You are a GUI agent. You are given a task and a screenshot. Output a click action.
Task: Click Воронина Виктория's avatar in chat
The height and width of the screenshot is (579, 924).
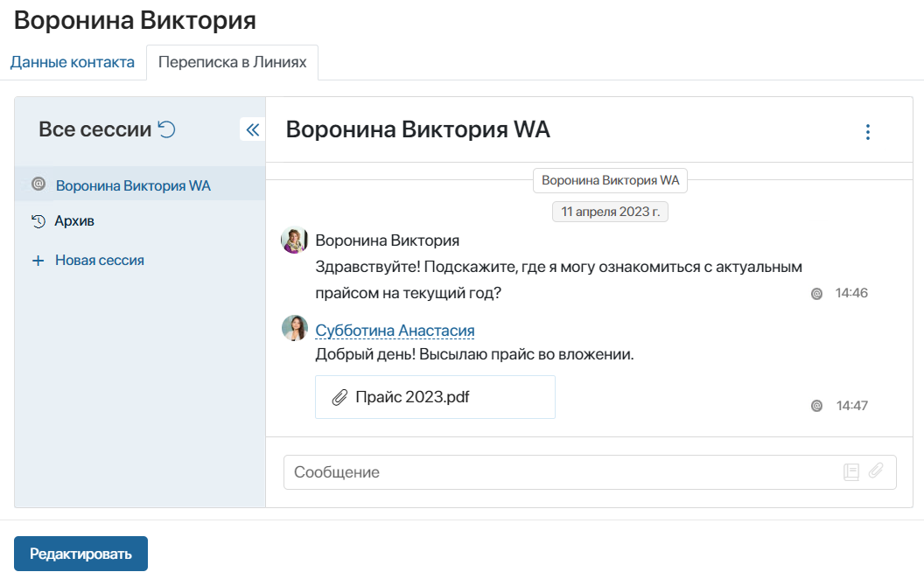294,240
